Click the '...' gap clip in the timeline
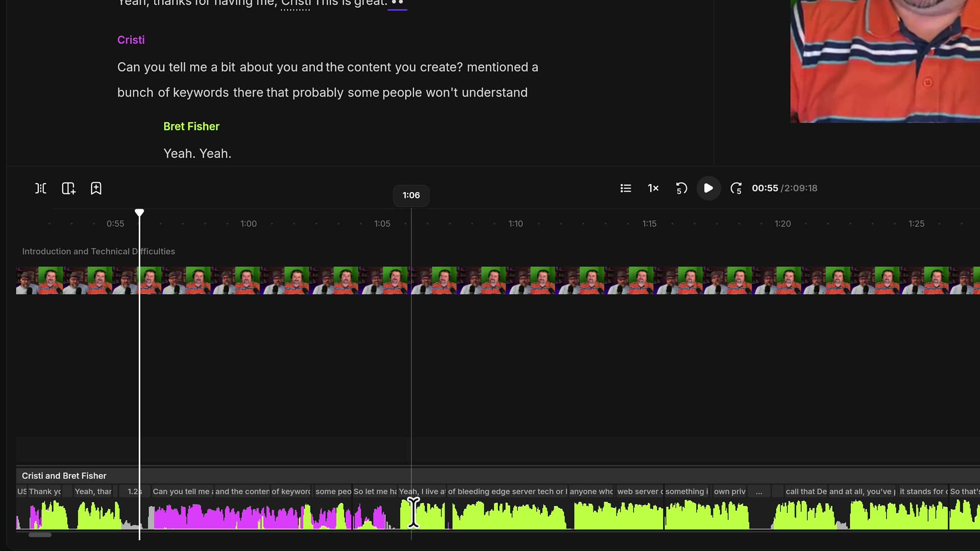This screenshot has width=980, height=551. tap(759, 491)
